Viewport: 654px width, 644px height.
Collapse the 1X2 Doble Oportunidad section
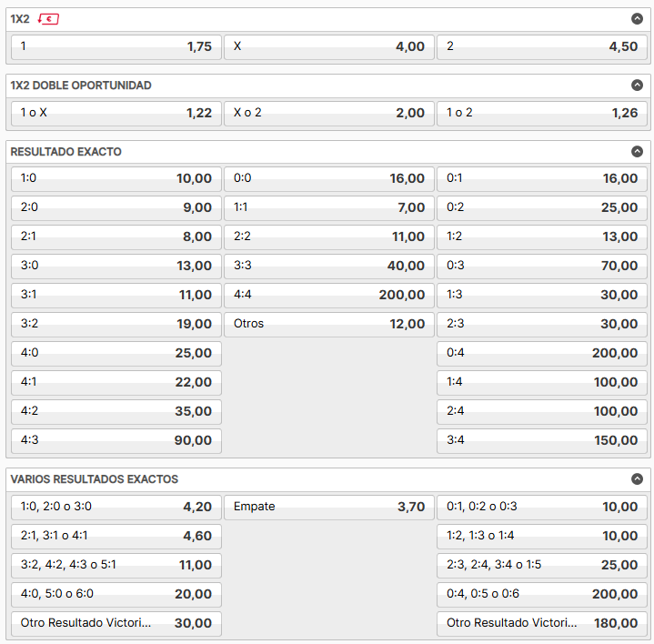coord(637,86)
